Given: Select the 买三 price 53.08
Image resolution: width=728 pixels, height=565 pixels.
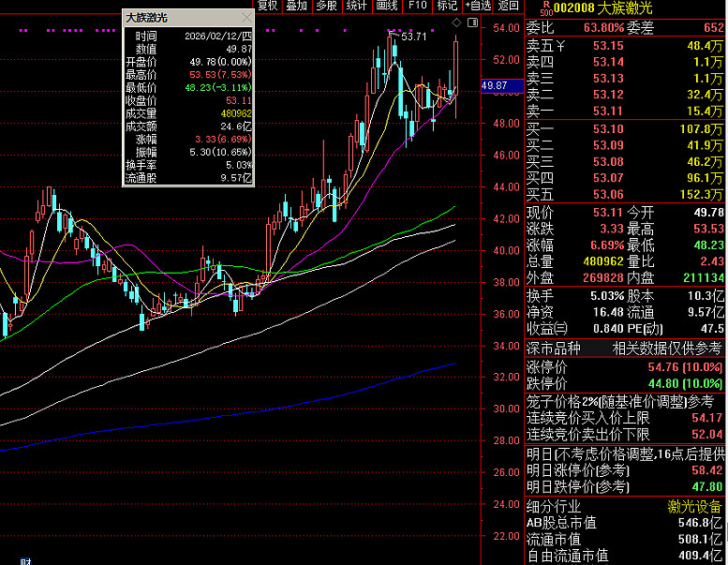Looking at the screenshot, I should [608, 162].
